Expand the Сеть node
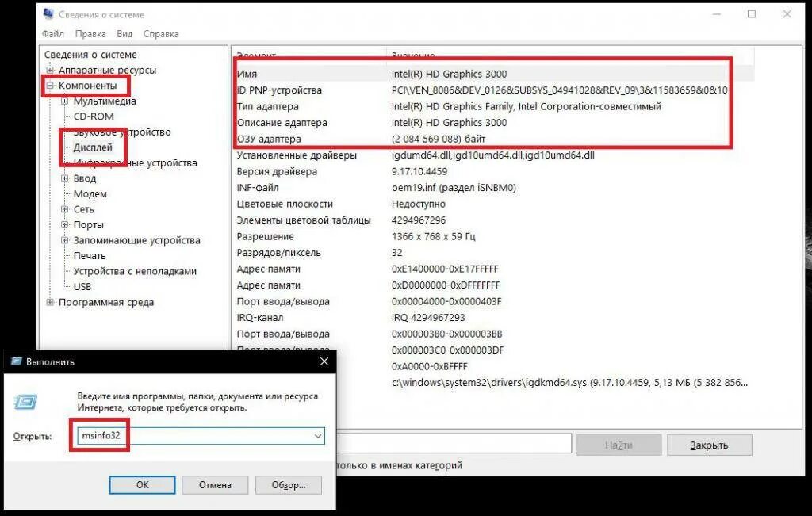 (x=65, y=209)
